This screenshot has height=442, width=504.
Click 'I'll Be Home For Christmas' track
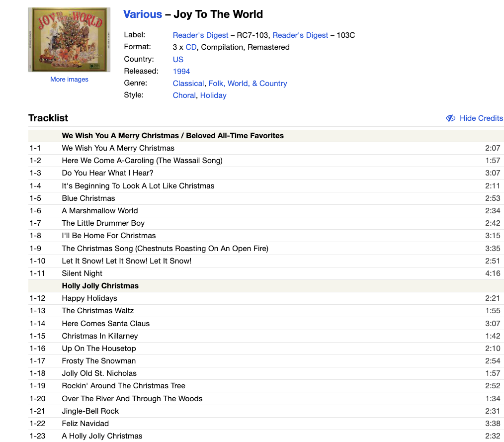pos(109,236)
